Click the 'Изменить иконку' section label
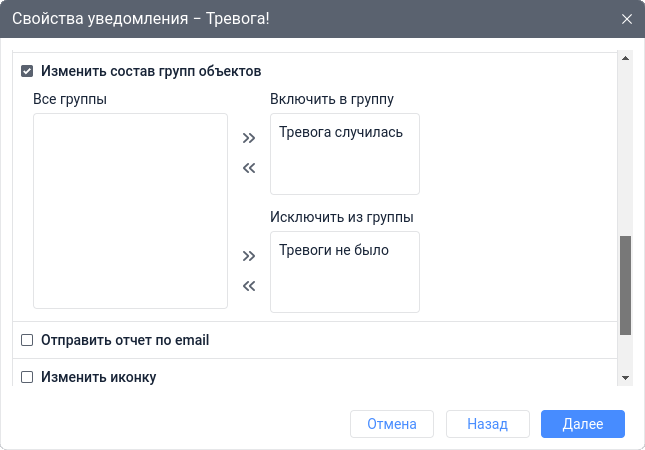Viewport: 645px width, 450px height. pos(98,377)
